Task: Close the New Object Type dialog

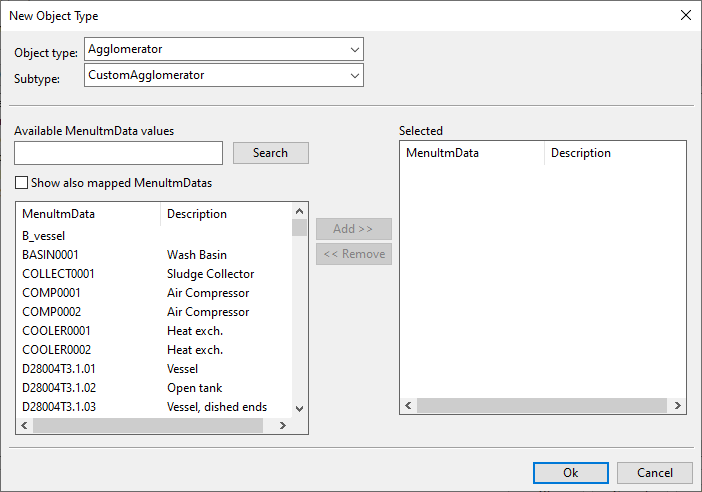Action: point(685,15)
